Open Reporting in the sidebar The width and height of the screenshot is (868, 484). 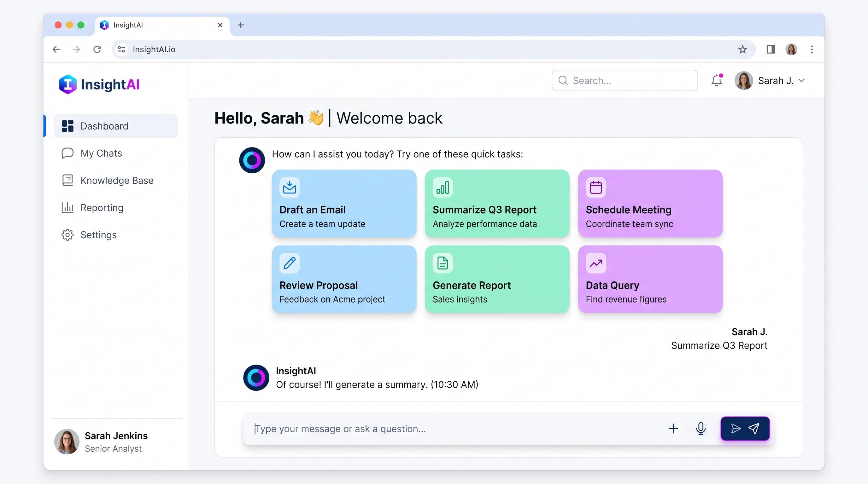pyautogui.click(x=115, y=208)
